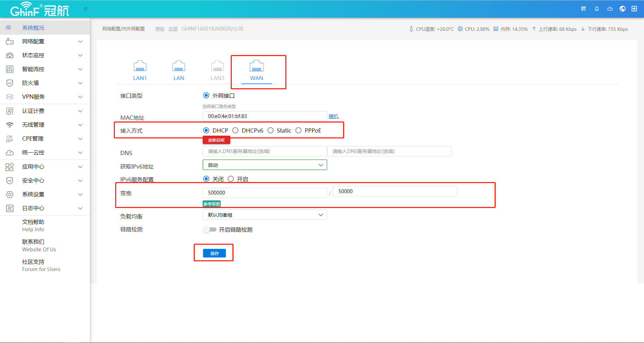Image resolution: width=644 pixels, height=343 pixels.
Task: Click the QR code icon in header
Action: [583, 9]
